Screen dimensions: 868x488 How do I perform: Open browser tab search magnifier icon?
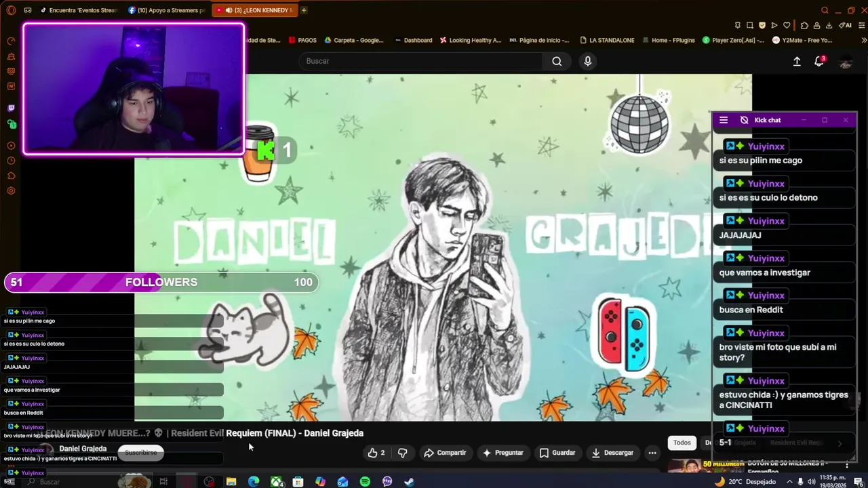click(825, 10)
